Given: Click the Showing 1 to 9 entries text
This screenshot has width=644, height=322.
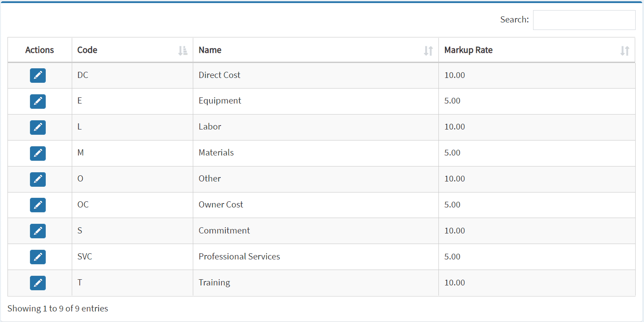Looking at the screenshot, I should pos(57,308).
